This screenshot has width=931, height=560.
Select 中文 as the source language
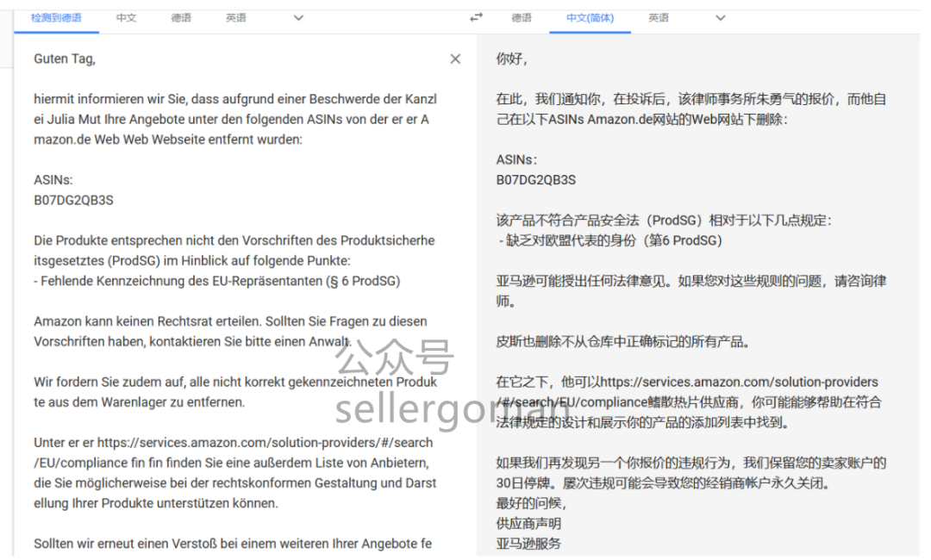click(126, 16)
